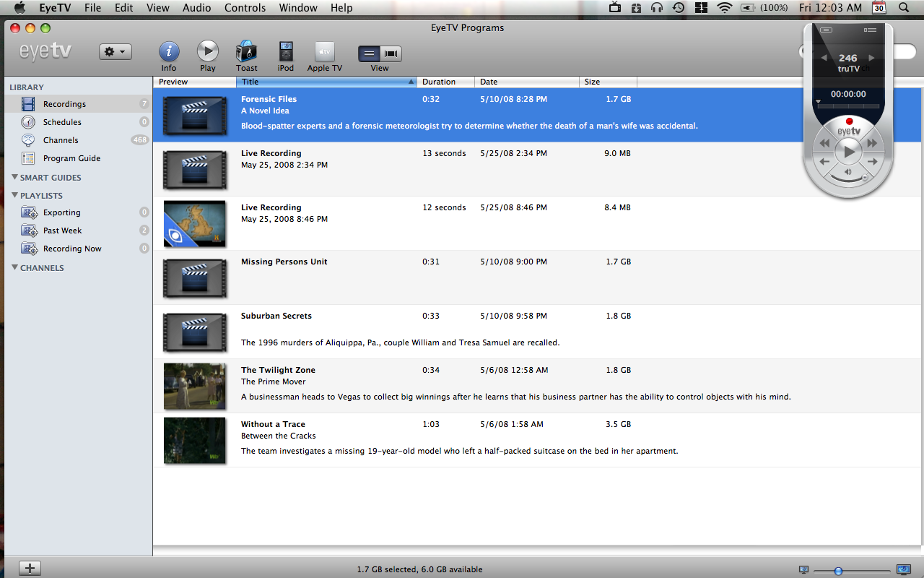The width and height of the screenshot is (924, 578).
Task: Click rewind on the EyeTV remote
Action: coord(824,144)
